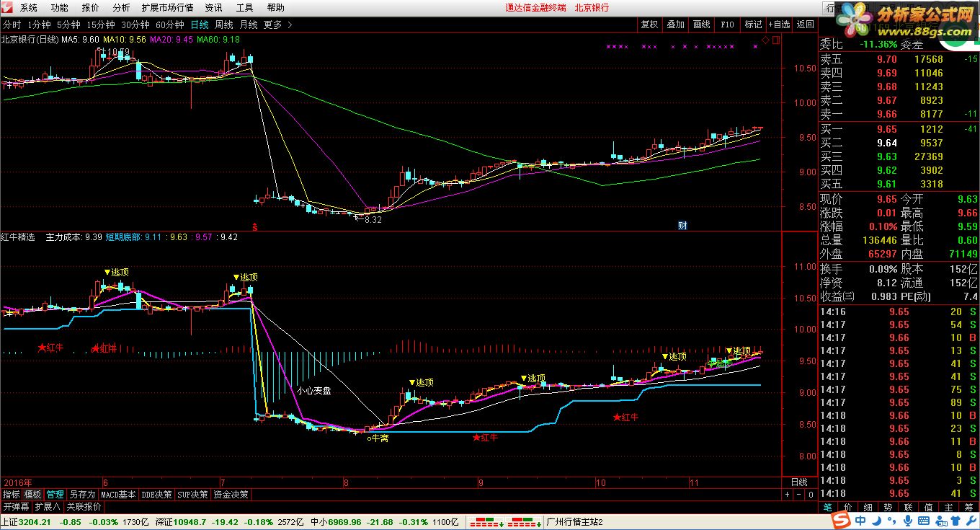Open the 功能 menu
Image resolution: width=980 pixels, height=530 pixels.
[60, 7]
